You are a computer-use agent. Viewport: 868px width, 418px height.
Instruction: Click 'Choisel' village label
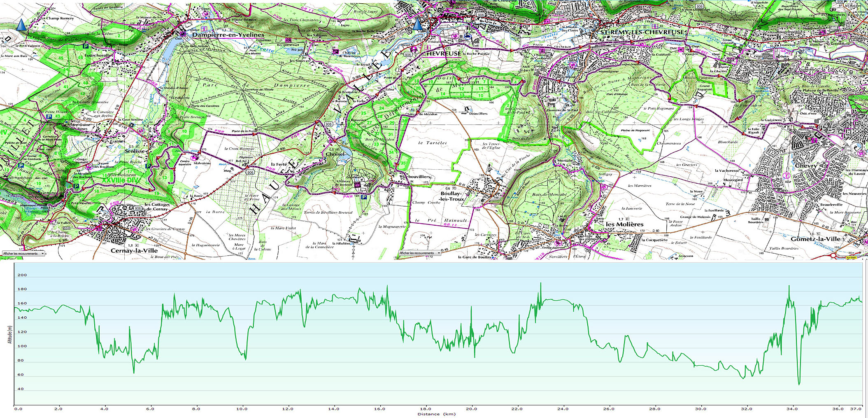(x=335, y=154)
